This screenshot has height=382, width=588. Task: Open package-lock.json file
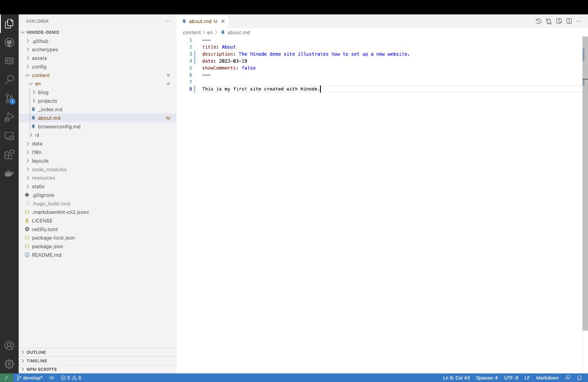tap(97, 238)
